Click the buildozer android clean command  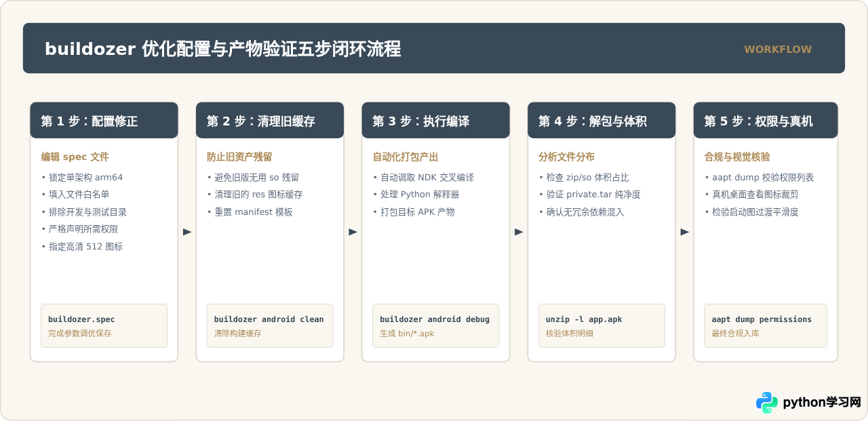tap(269, 319)
